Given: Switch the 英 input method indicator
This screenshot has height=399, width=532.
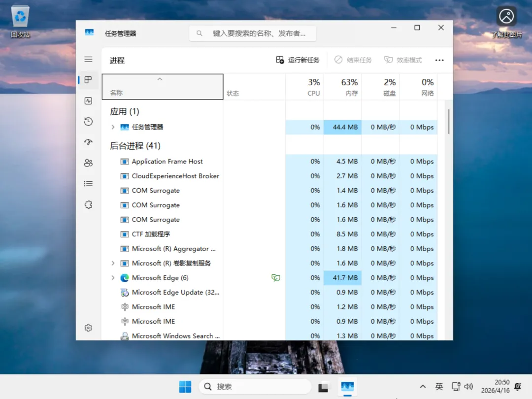Looking at the screenshot, I should (439, 387).
